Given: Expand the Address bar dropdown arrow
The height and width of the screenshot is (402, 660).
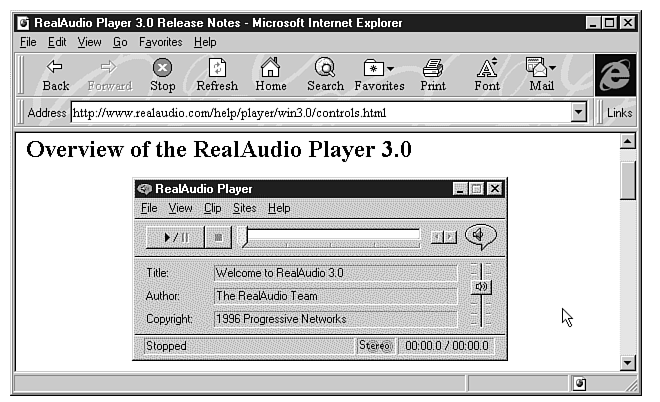Looking at the screenshot, I should coord(578,113).
